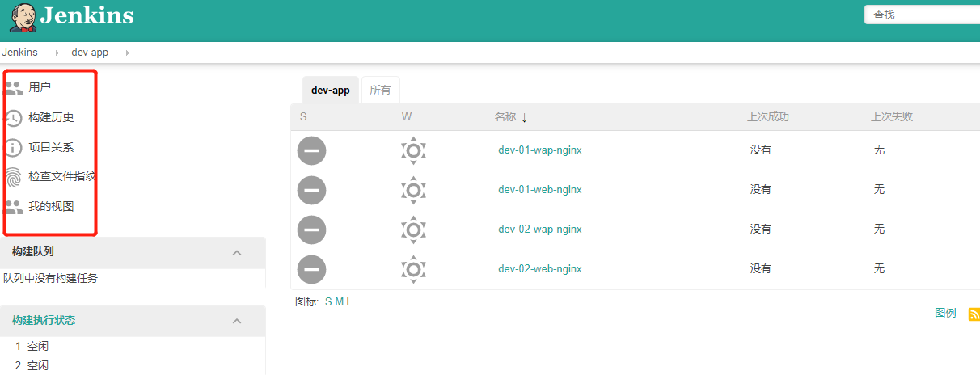This screenshot has height=375, width=980.
Task: Select the dev-app view tab
Action: (331, 91)
